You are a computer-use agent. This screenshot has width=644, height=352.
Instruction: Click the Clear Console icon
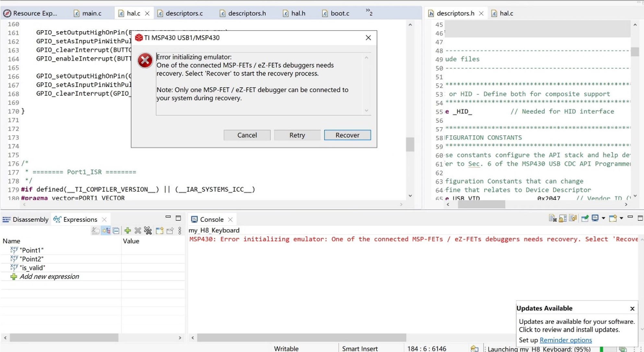pos(553,218)
